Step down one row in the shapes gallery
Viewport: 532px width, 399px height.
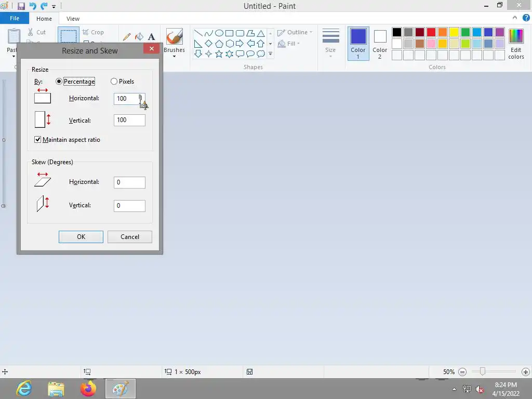(x=270, y=44)
